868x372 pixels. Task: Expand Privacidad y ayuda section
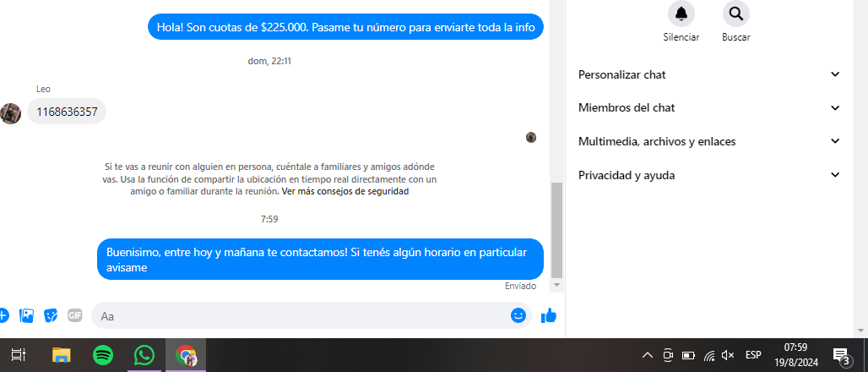tap(709, 175)
